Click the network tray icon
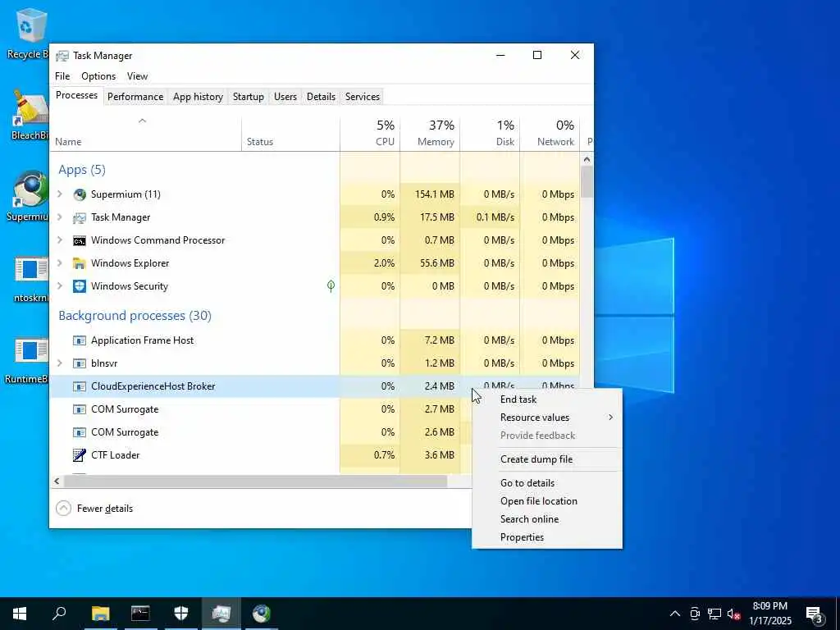 (x=714, y=614)
